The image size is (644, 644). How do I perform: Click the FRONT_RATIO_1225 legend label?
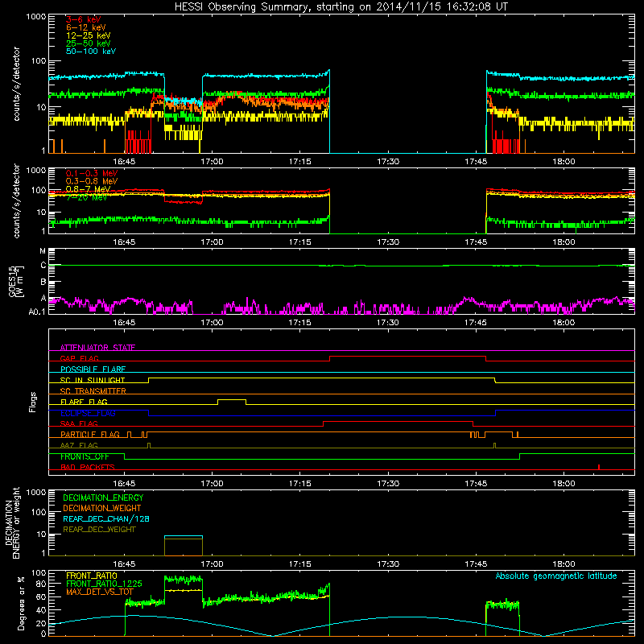(104, 584)
